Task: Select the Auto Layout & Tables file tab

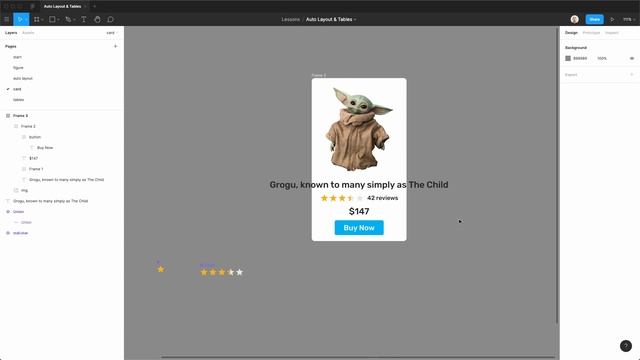Action: pyautogui.click(x=62, y=7)
